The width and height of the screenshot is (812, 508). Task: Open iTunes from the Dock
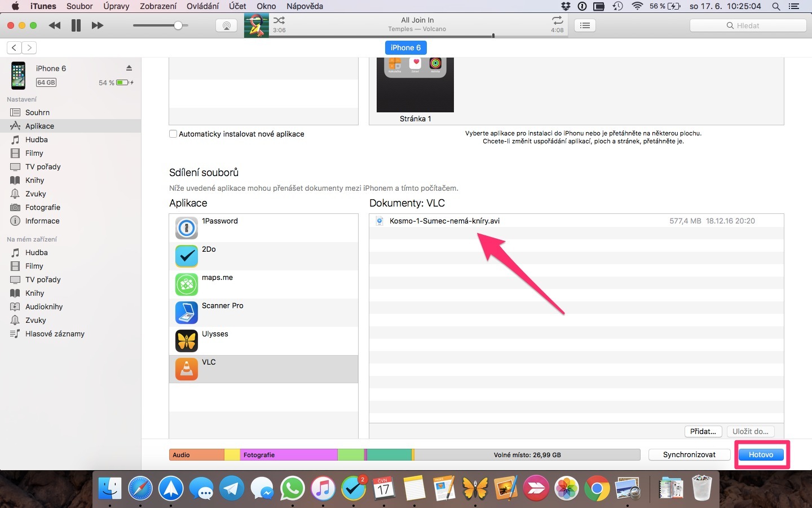(x=323, y=488)
